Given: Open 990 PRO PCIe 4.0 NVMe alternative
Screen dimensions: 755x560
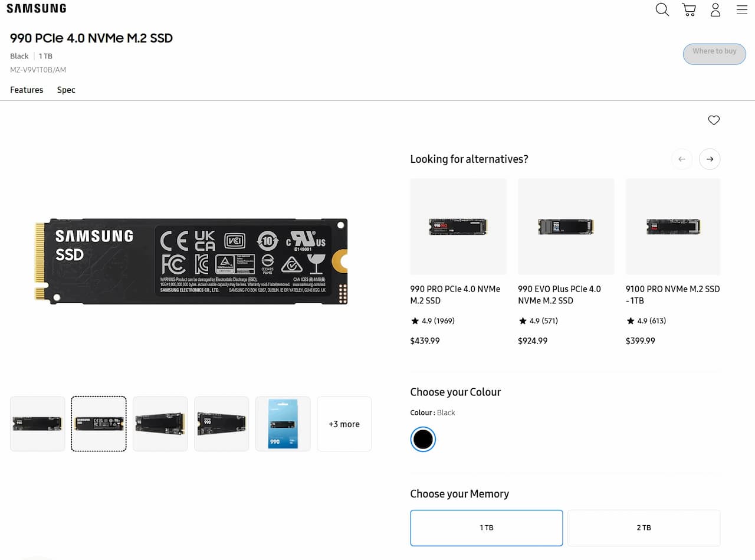Looking at the screenshot, I should [458, 262].
